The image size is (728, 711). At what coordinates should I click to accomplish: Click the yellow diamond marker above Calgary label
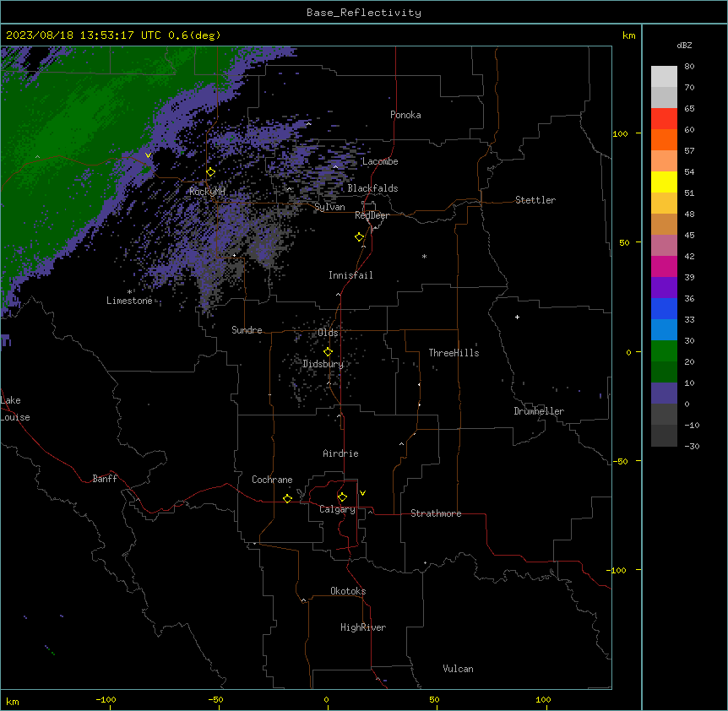click(343, 497)
